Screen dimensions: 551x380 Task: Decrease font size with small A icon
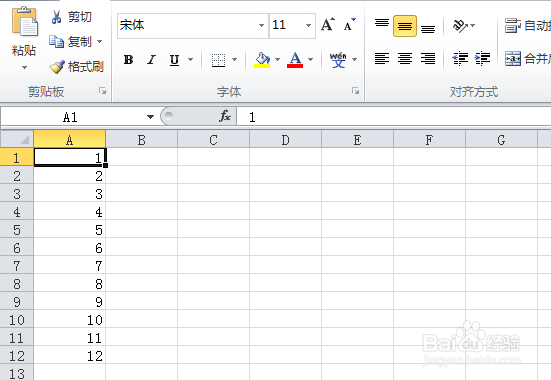click(350, 25)
